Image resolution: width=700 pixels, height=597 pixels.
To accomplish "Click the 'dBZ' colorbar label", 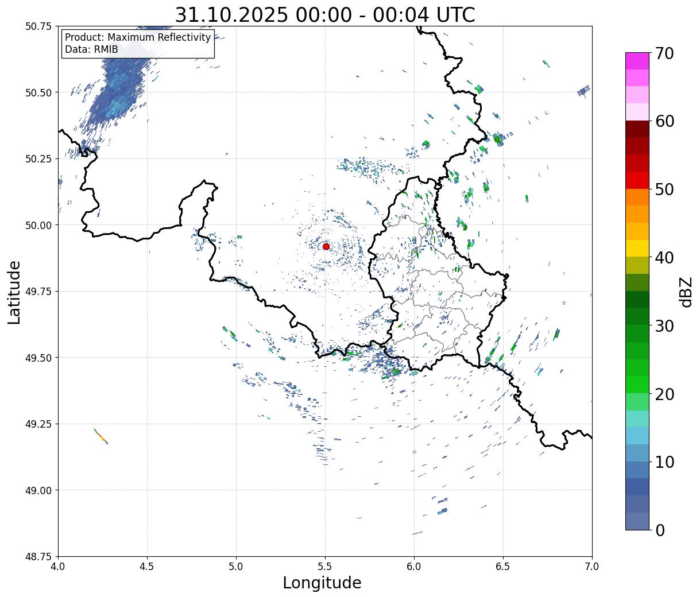I will click(686, 292).
